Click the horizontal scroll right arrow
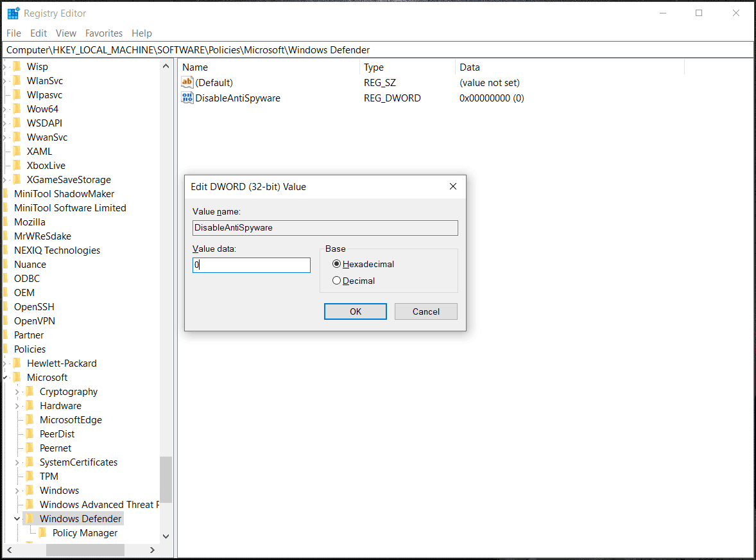The image size is (756, 560). [152, 550]
